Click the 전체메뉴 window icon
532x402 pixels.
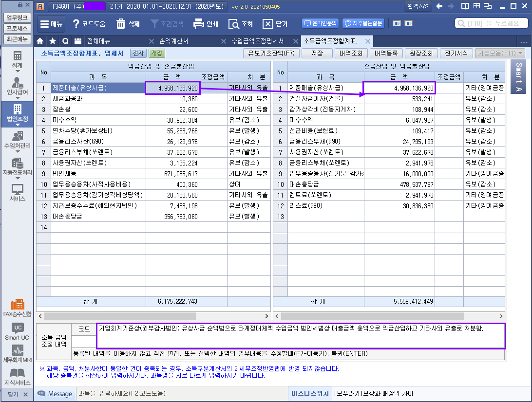click(x=78, y=41)
